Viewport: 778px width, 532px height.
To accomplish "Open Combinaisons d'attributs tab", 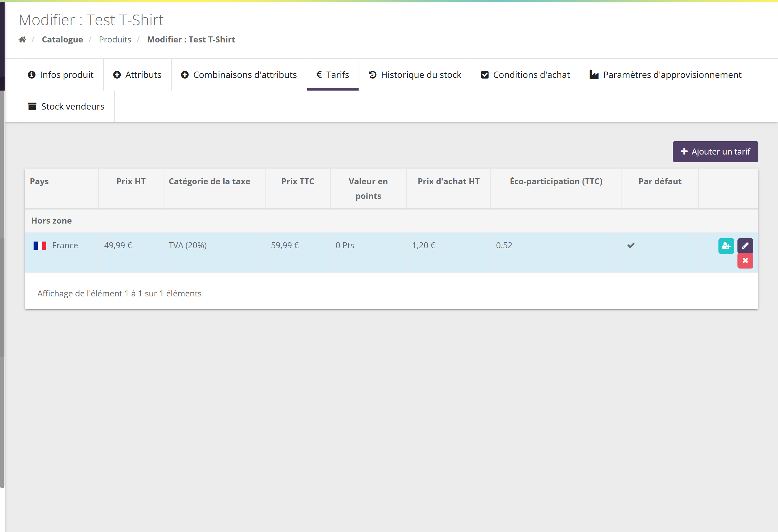I will [x=239, y=75].
